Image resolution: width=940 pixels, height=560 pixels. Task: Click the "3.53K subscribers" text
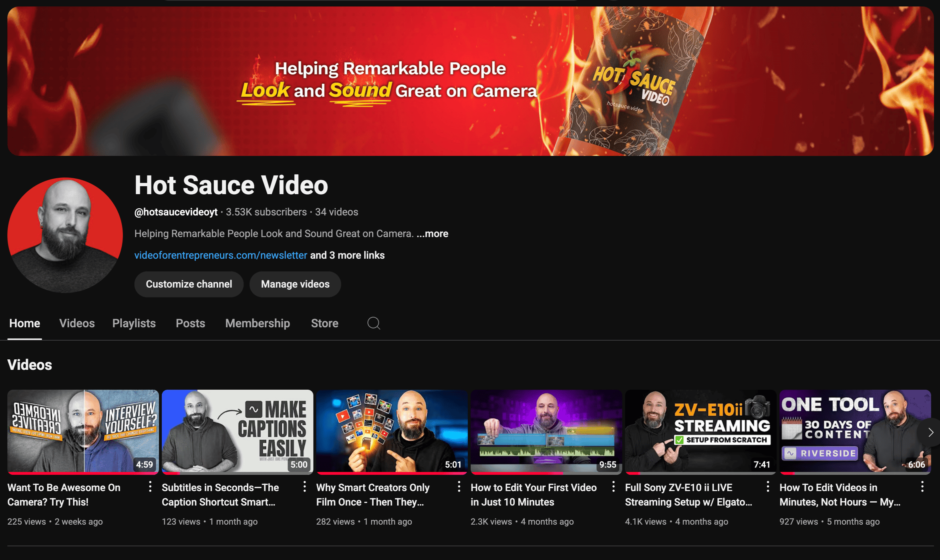point(266,212)
